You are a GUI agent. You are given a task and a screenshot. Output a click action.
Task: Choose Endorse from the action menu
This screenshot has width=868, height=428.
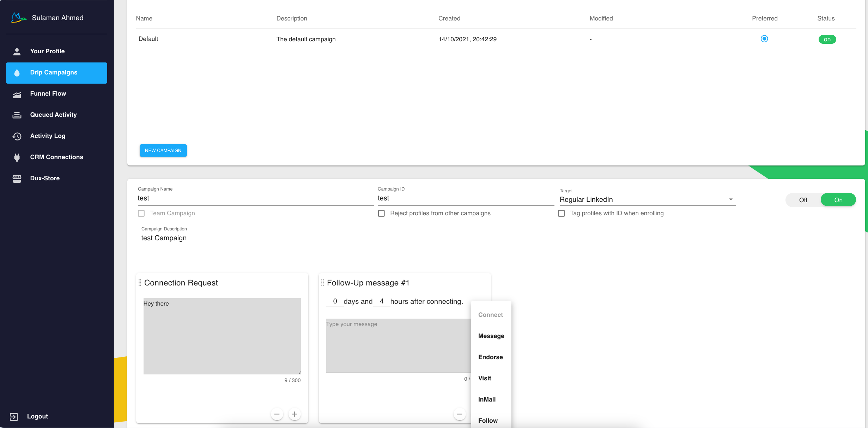coord(491,357)
